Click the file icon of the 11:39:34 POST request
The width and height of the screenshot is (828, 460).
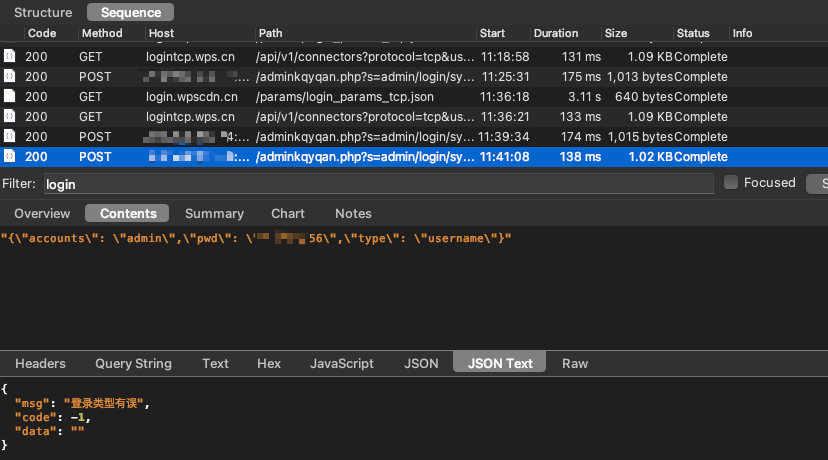10,136
